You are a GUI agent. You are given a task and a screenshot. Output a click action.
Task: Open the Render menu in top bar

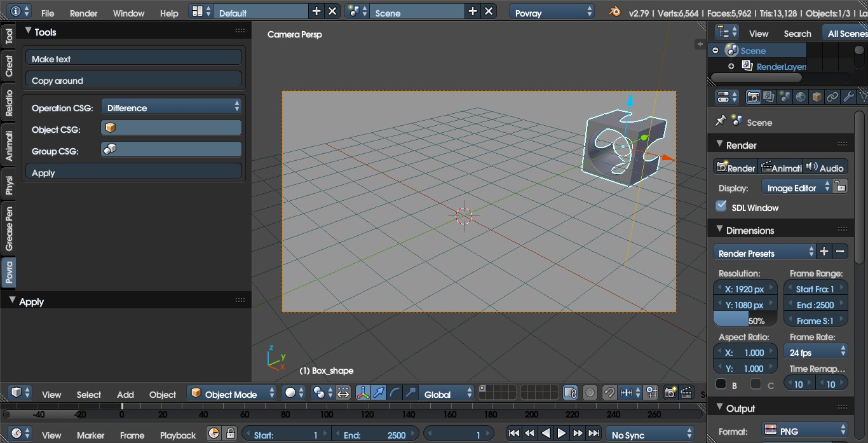click(83, 13)
